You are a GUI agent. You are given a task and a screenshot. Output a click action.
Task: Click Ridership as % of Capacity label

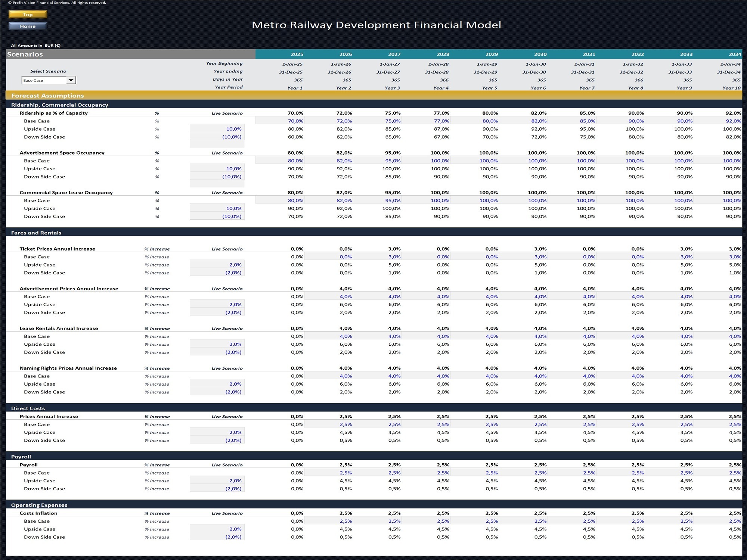53,113
